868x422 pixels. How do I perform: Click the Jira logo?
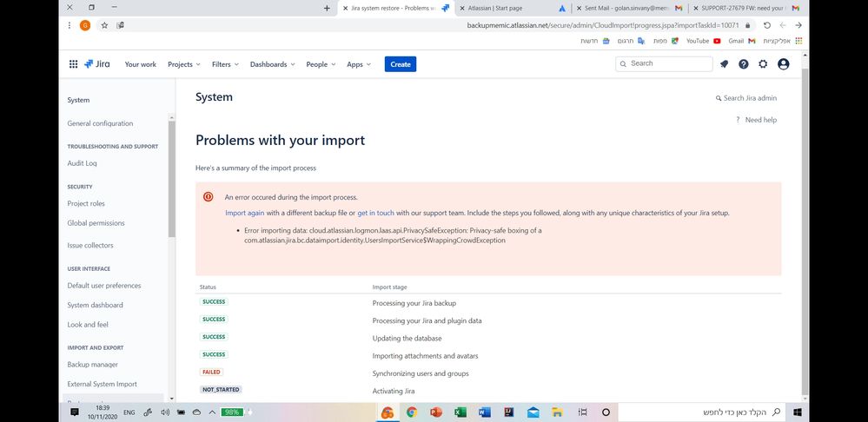click(96, 64)
